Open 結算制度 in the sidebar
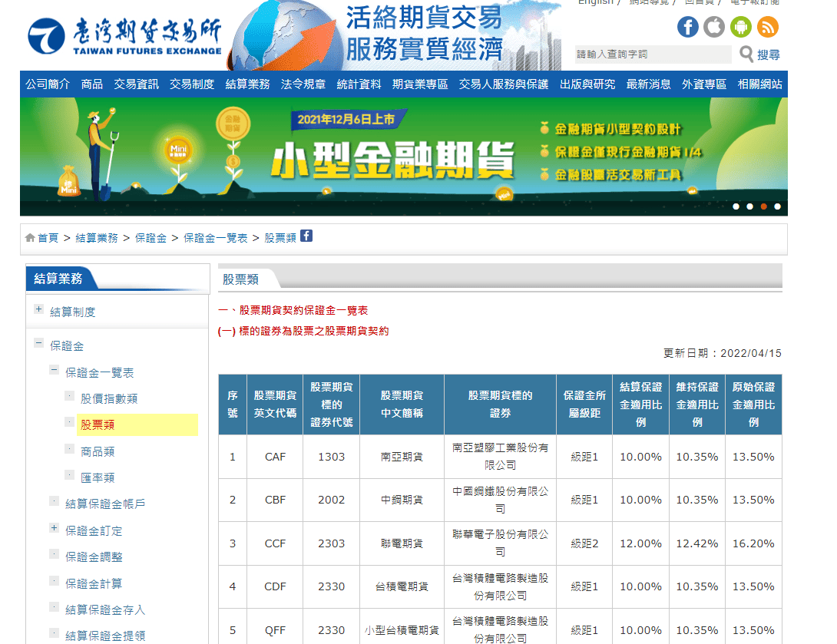837x644 pixels. tap(73, 312)
